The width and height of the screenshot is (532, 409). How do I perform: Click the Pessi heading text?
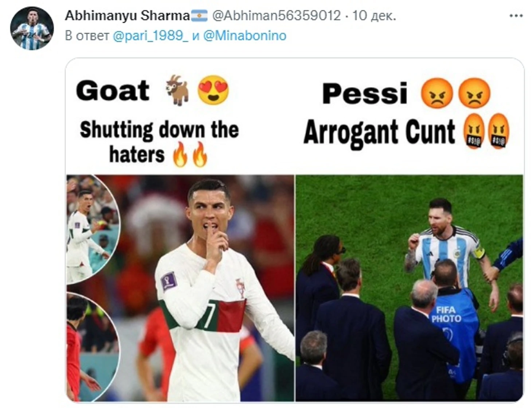click(x=365, y=94)
